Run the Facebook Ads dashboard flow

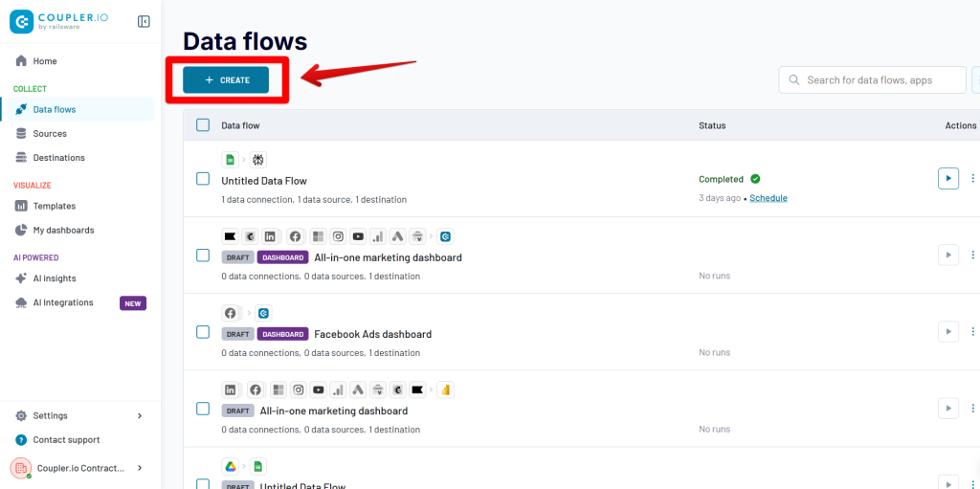point(948,331)
